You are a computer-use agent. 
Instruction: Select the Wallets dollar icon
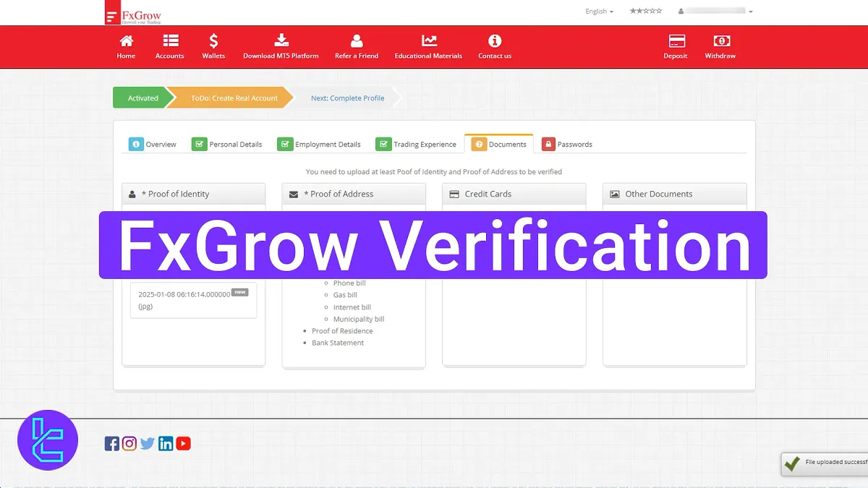click(x=213, y=41)
